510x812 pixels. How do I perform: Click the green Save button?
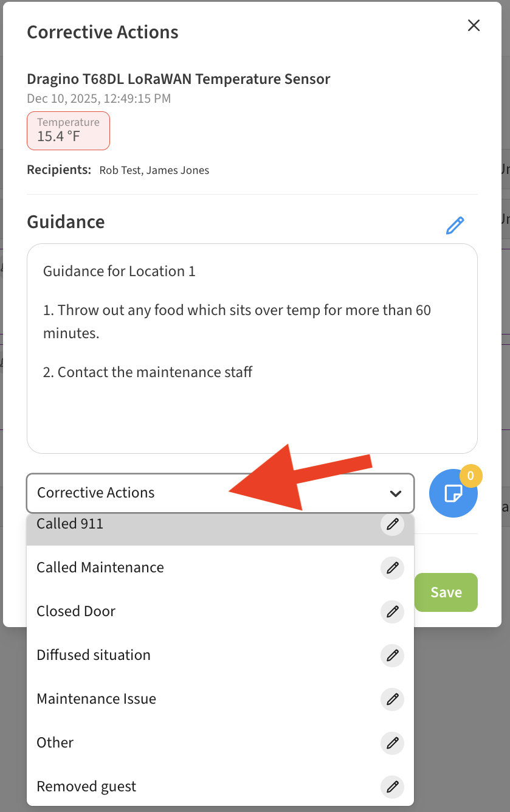click(446, 592)
